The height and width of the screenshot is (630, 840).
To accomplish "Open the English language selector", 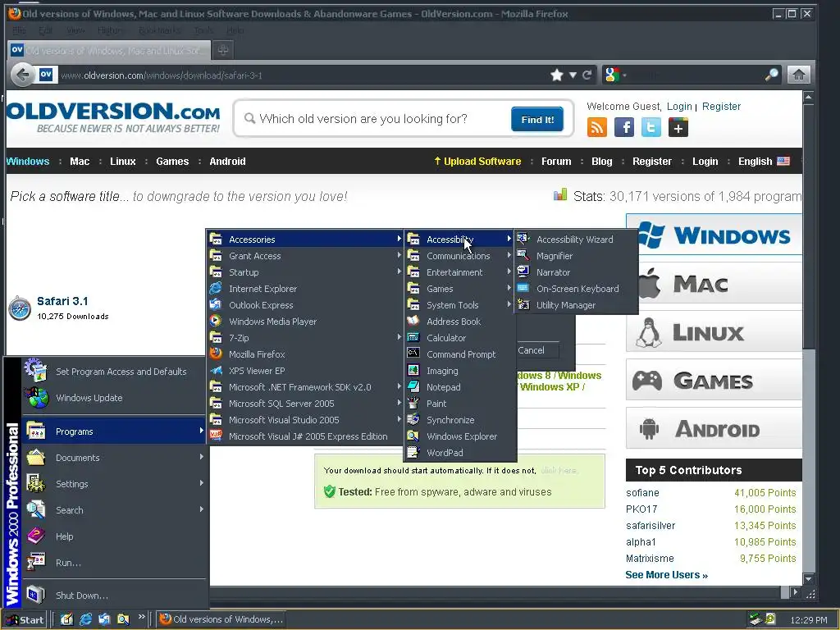I will click(764, 162).
